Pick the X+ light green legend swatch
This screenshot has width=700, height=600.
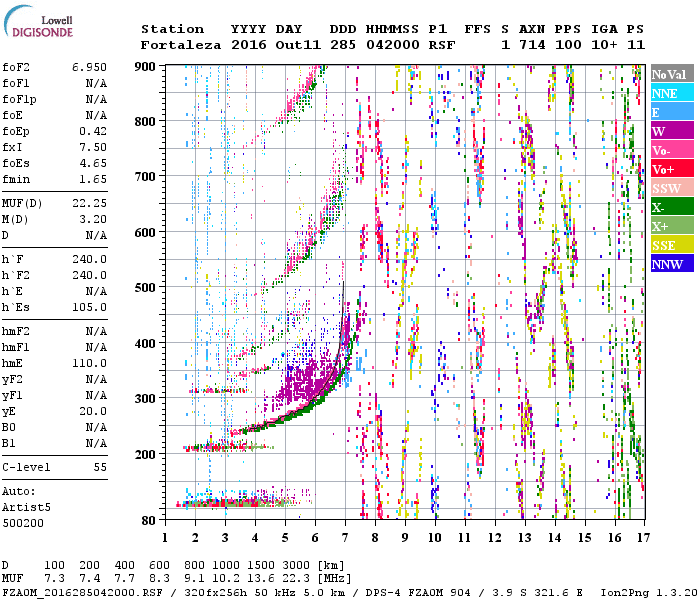tap(668, 226)
